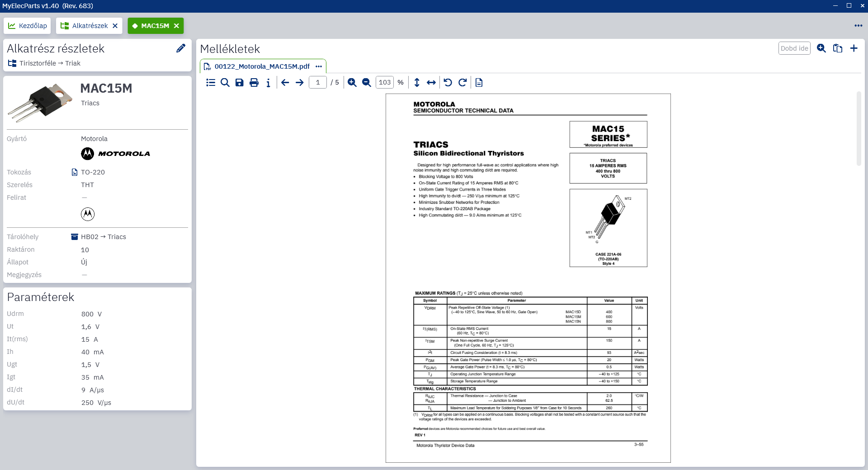Image resolution: width=868 pixels, height=470 pixels.
Task: Select the It(rms) value 15 A
Action: click(x=90, y=339)
